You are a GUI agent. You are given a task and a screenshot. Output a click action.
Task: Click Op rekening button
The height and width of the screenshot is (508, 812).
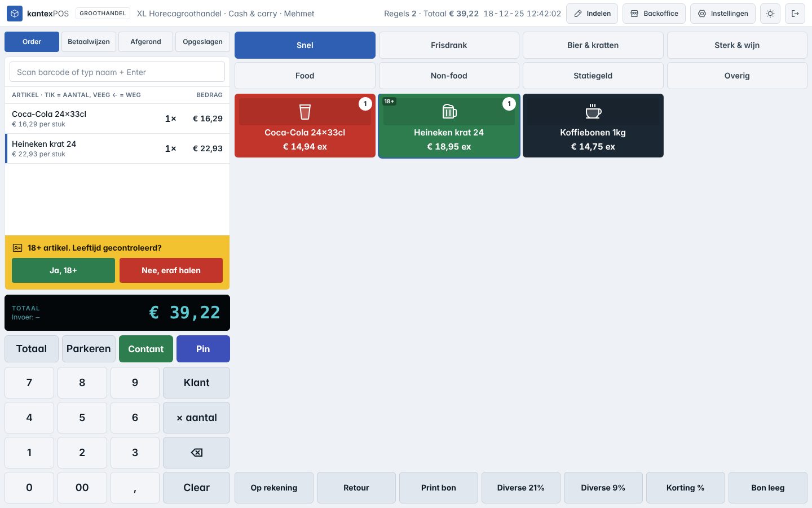(x=274, y=488)
